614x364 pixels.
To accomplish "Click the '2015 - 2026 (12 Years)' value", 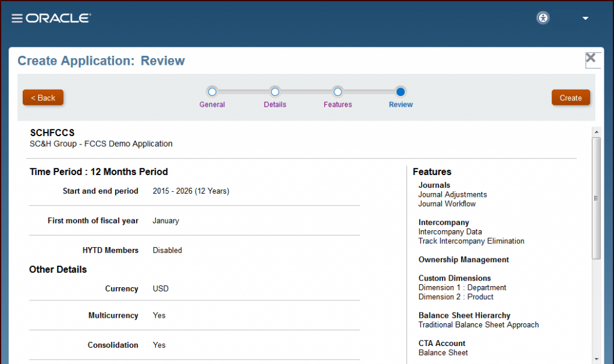I will pyautogui.click(x=191, y=191).
